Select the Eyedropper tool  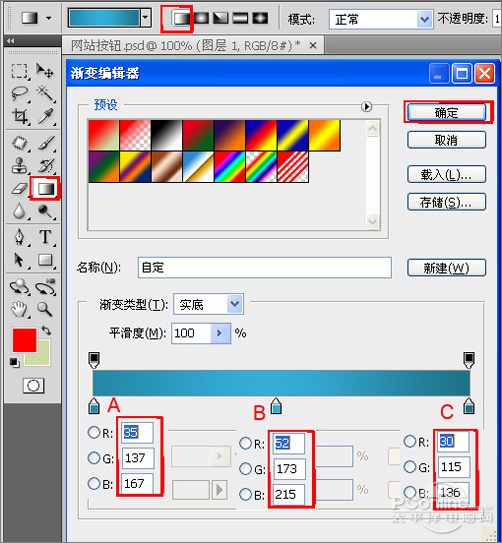pos(45,116)
